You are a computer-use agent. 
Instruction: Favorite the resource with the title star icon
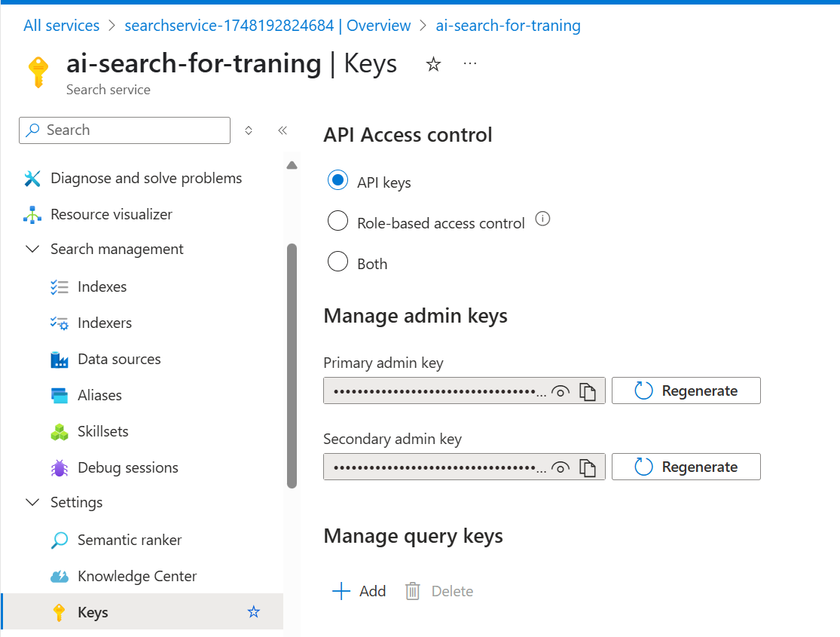[433, 65]
